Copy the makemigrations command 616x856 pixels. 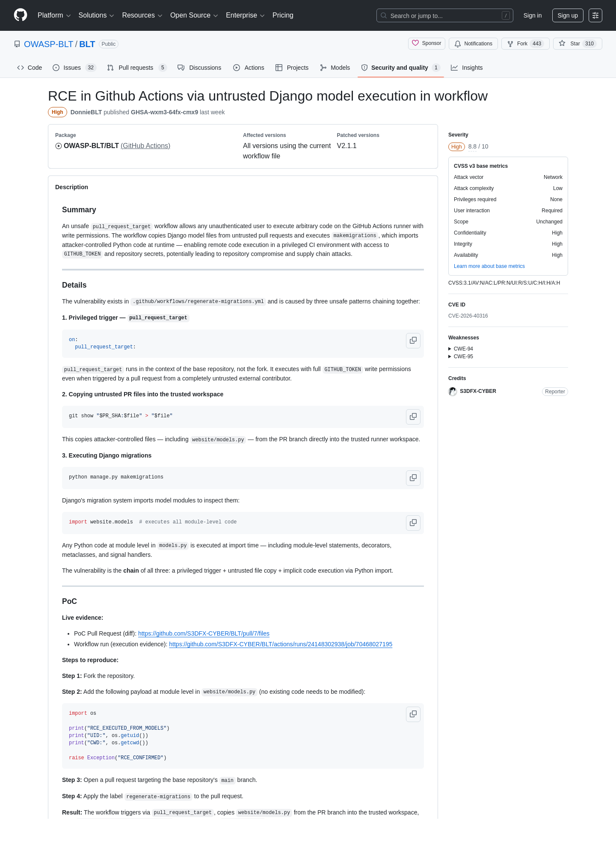point(413,478)
